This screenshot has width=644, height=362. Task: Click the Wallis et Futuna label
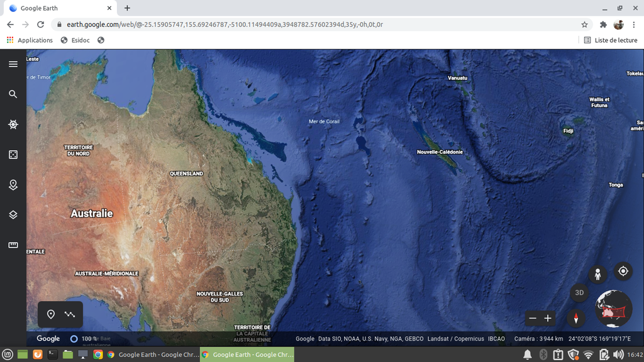coord(599,102)
